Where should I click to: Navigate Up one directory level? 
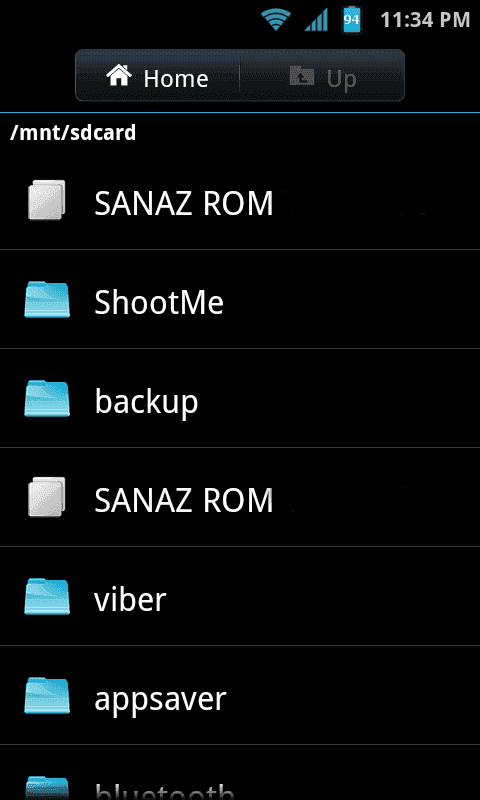coord(322,76)
